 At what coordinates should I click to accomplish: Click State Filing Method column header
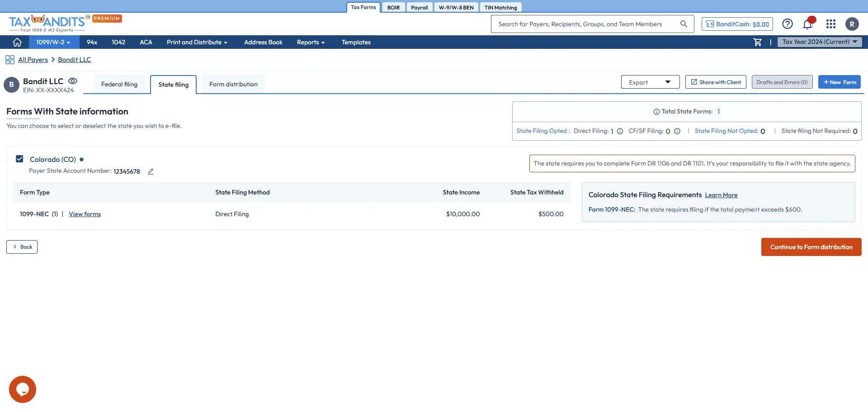tap(242, 192)
